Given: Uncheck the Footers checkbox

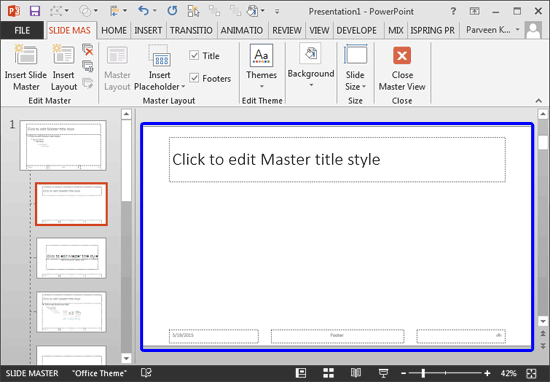Looking at the screenshot, I should click(194, 78).
